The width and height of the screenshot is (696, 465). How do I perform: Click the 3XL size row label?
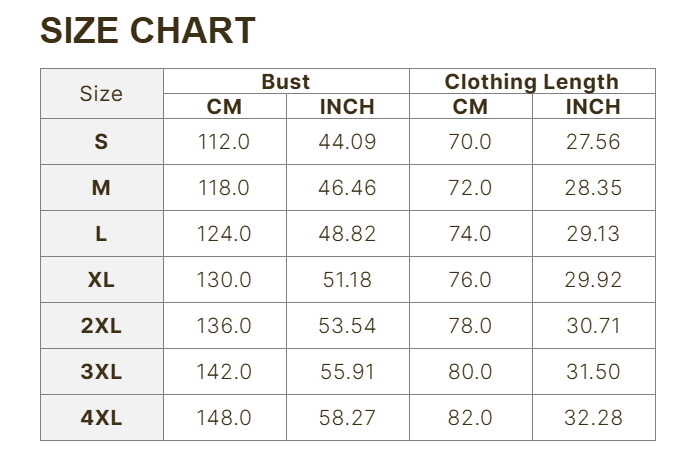(x=101, y=372)
